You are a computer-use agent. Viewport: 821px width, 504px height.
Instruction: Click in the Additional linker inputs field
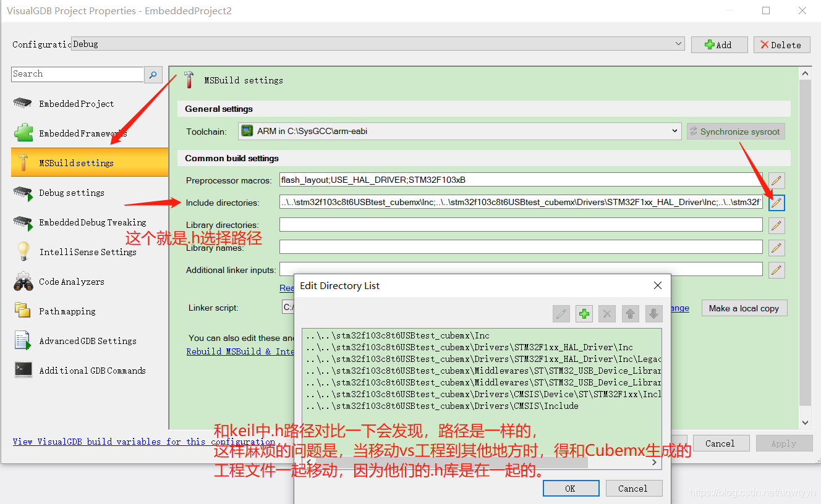521,269
